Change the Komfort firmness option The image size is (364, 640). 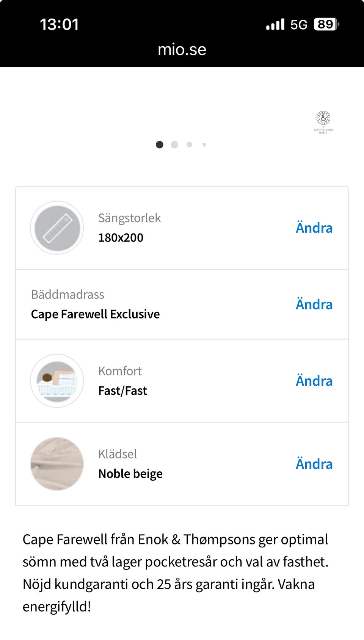pos(314,381)
